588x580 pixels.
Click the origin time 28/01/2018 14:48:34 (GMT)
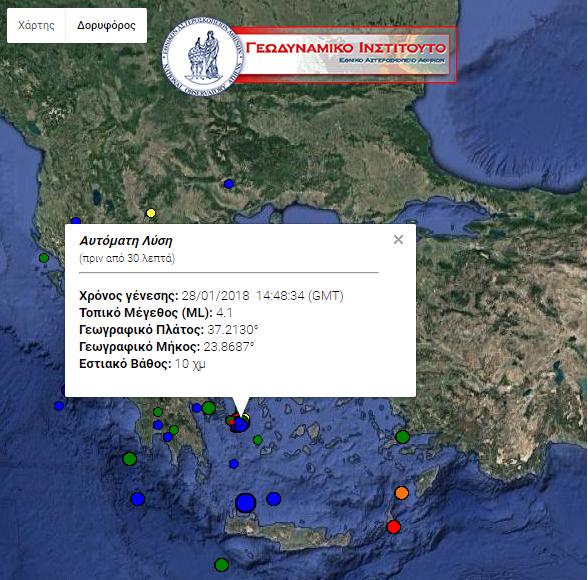(262, 296)
